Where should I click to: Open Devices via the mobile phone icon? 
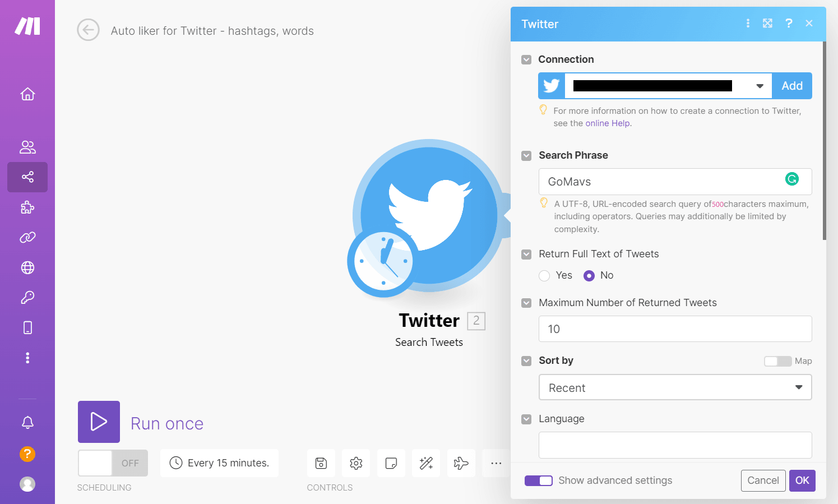[27, 327]
